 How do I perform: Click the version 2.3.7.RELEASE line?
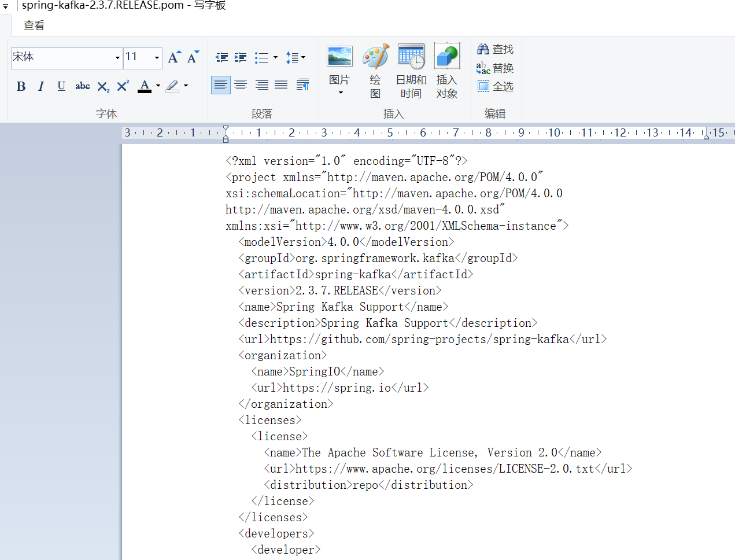click(x=340, y=290)
